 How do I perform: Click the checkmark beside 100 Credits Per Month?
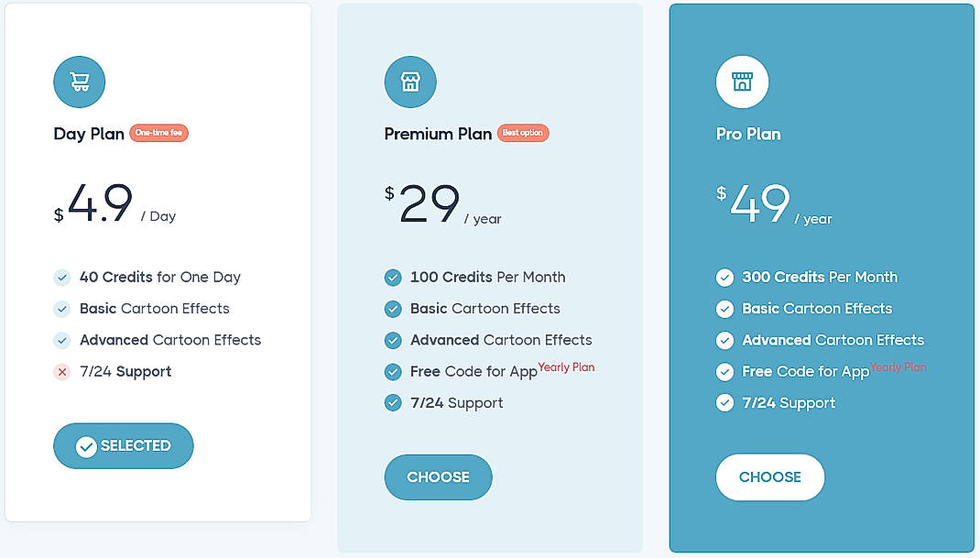(393, 277)
